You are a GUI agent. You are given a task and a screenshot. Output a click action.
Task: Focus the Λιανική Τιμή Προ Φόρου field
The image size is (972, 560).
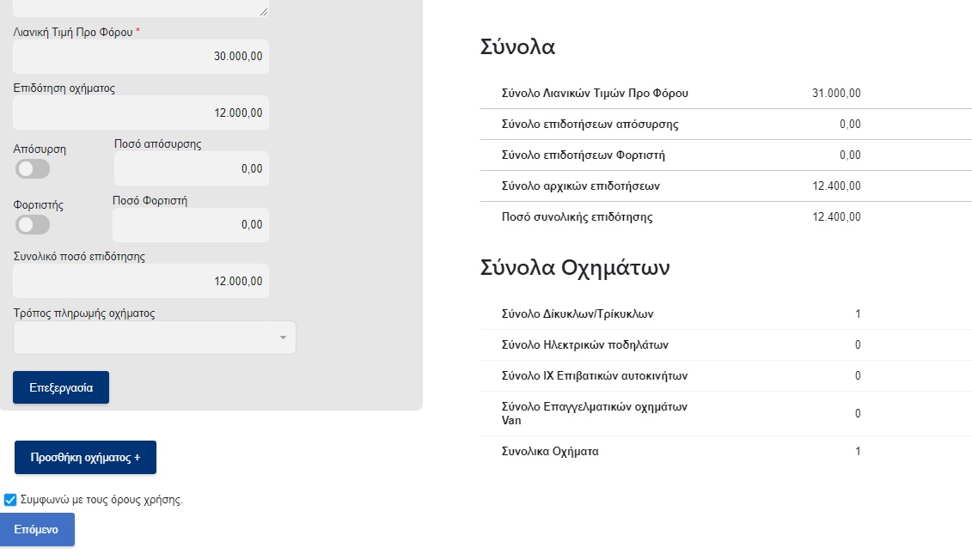(141, 57)
